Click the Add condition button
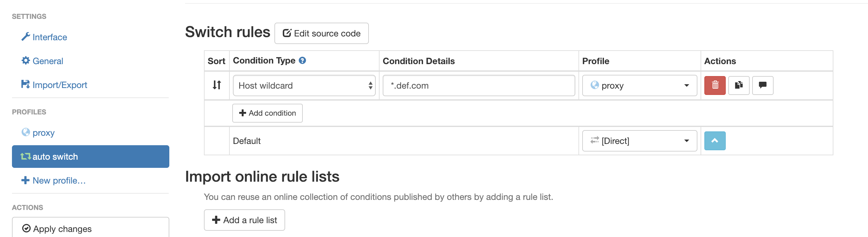The image size is (868, 237). click(x=267, y=113)
